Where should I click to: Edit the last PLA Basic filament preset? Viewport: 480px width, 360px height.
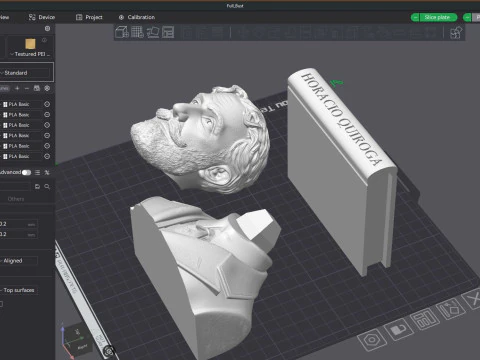[47, 156]
